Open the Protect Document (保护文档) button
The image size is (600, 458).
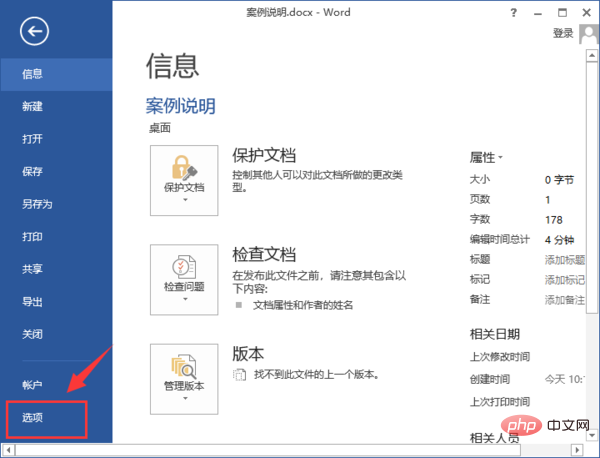pos(183,179)
